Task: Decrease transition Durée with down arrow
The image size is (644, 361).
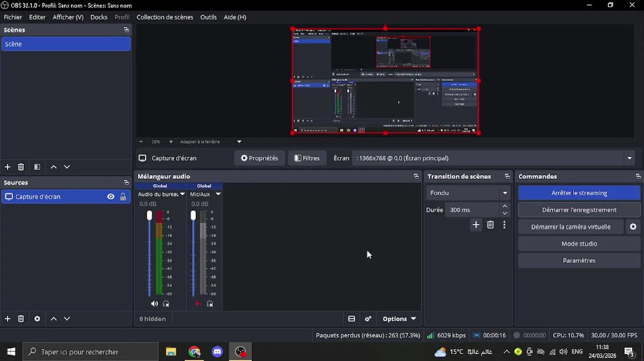Action: click(x=505, y=214)
